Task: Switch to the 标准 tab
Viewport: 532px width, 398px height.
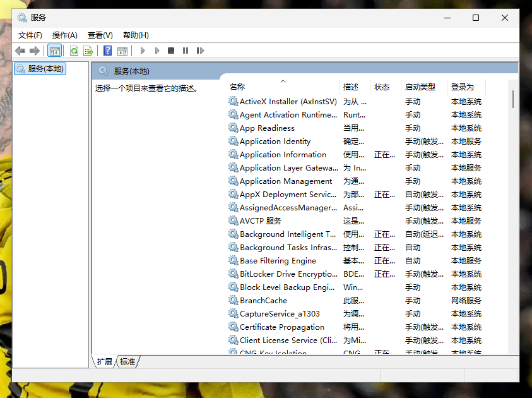Action: point(127,361)
